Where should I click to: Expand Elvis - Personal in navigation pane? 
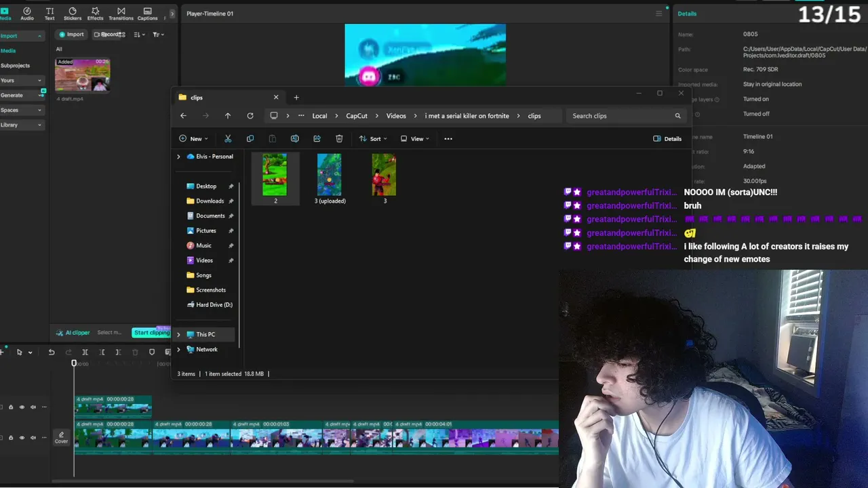pyautogui.click(x=178, y=157)
